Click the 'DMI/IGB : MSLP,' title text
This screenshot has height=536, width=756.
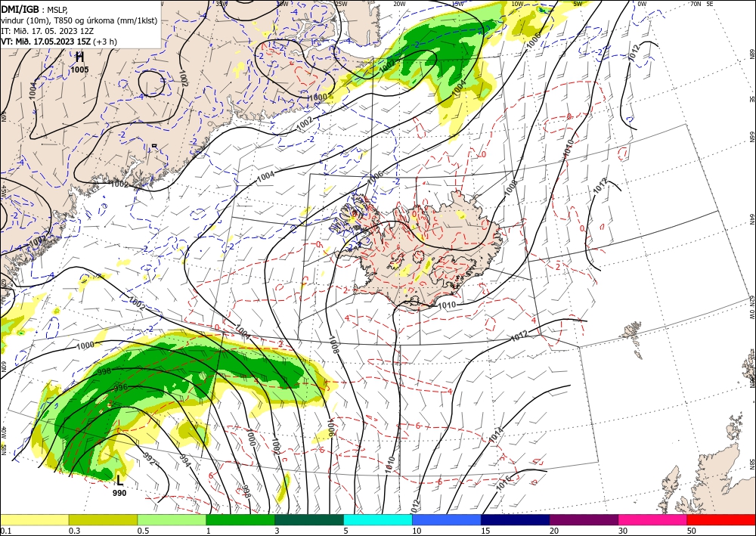pos(35,9)
